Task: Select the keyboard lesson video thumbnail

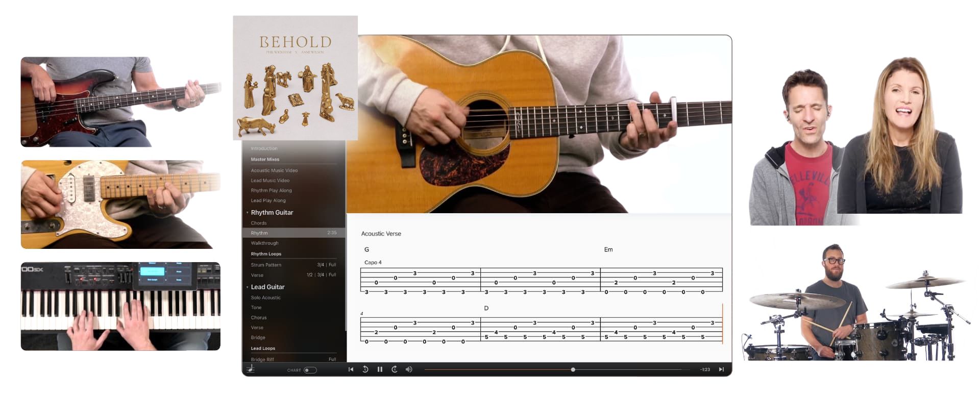Action: (120, 306)
